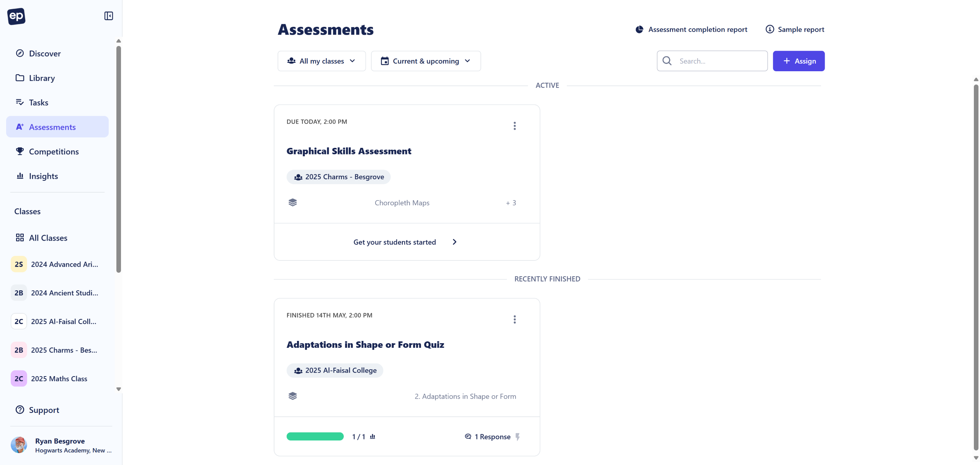Click the Sample report info icon
The image size is (980, 465).
[x=769, y=29]
